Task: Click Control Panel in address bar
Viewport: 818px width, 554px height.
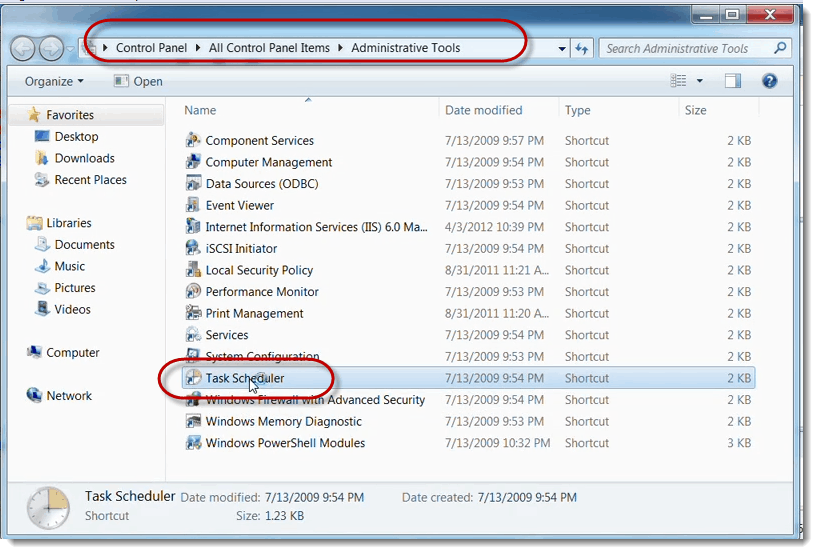Action: [x=151, y=48]
